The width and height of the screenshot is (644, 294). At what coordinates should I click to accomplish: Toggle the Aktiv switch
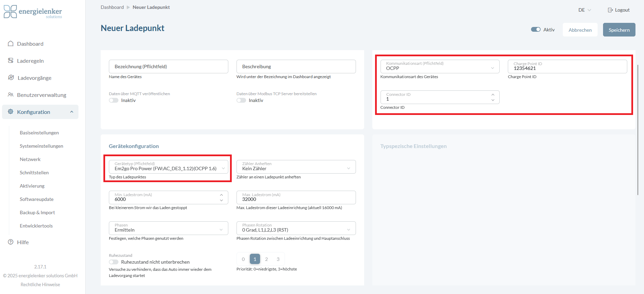[536, 30]
